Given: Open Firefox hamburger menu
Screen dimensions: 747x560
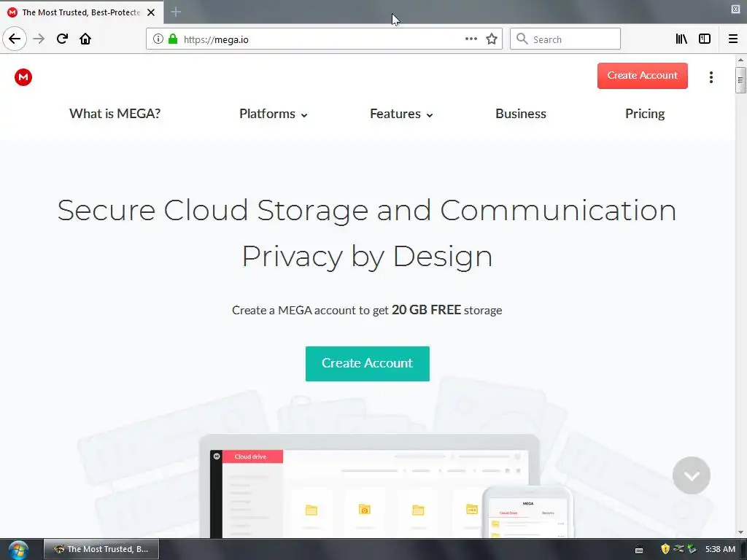Looking at the screenshot, I should point(733,39).
